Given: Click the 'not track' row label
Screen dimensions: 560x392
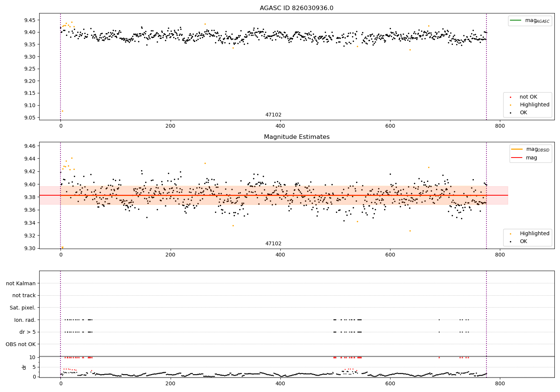Looking at the screenshot, I should (24, 295).
